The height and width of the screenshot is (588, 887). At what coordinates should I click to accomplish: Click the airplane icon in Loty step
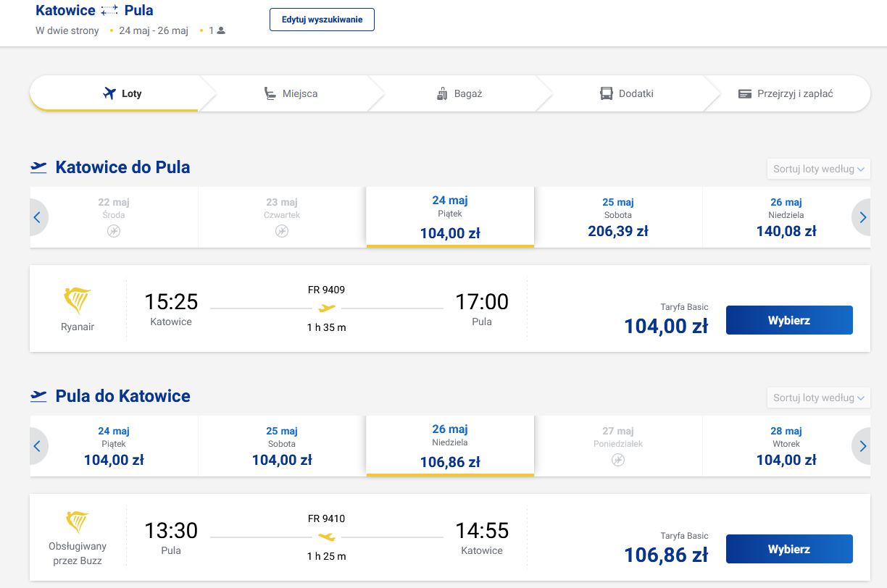(109, 93)
